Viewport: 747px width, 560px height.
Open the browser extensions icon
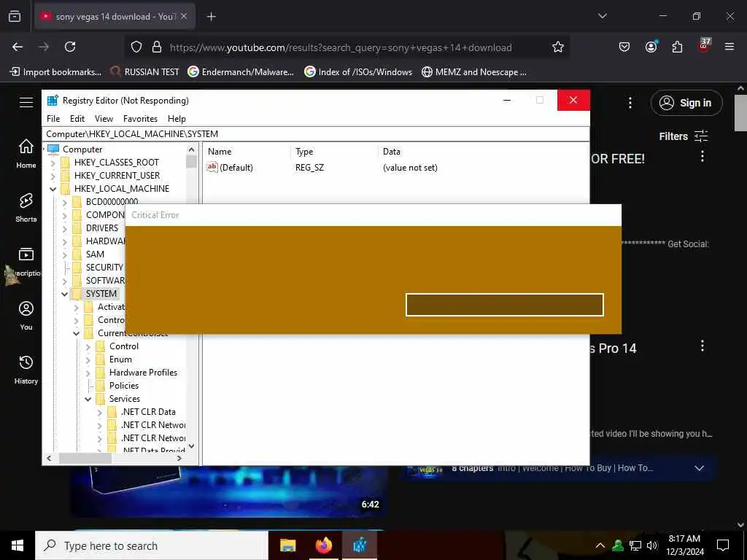[677, 47]
